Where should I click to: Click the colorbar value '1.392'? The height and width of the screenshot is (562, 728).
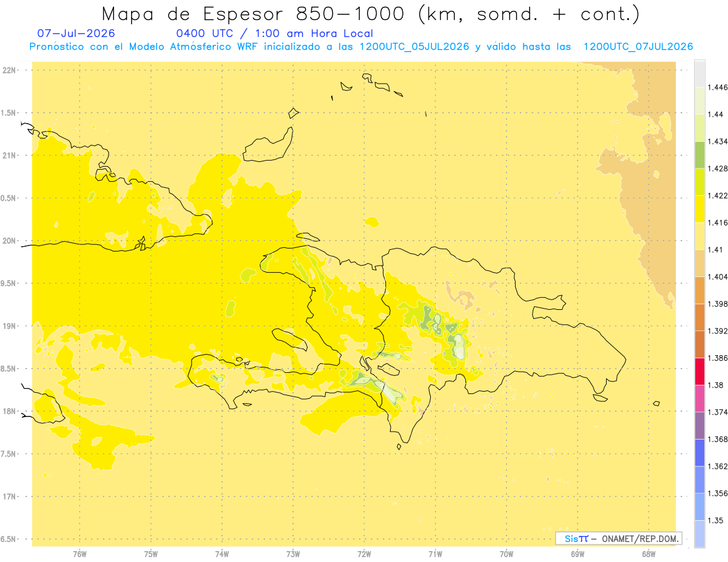[719, 331]
